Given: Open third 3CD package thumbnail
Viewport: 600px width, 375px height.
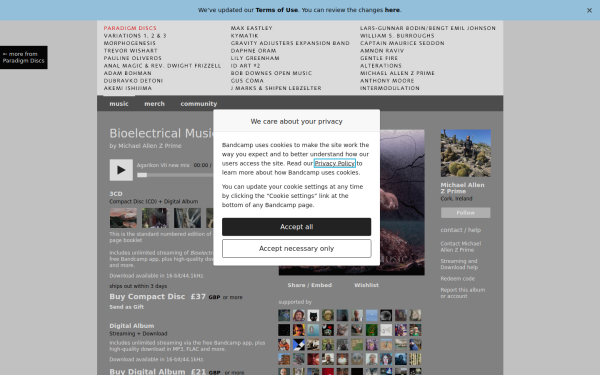Looking at the screenshot, I should (x=187, y=218).
